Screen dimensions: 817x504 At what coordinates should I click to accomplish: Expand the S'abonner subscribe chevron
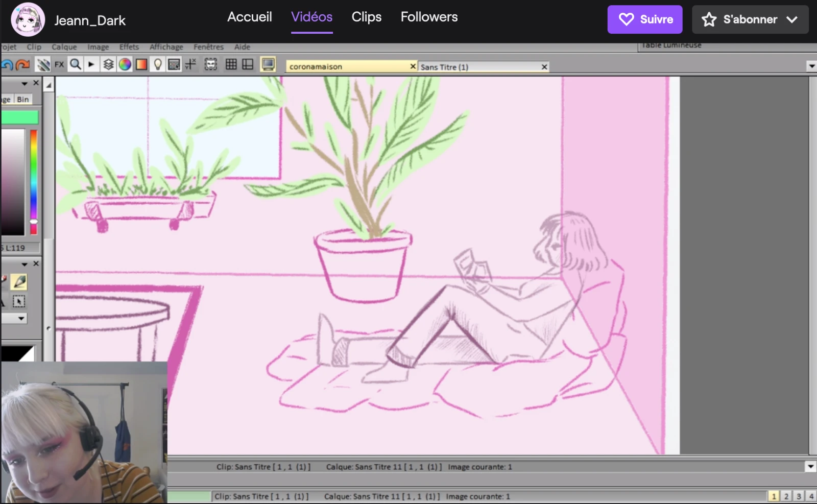pos(792,19)
